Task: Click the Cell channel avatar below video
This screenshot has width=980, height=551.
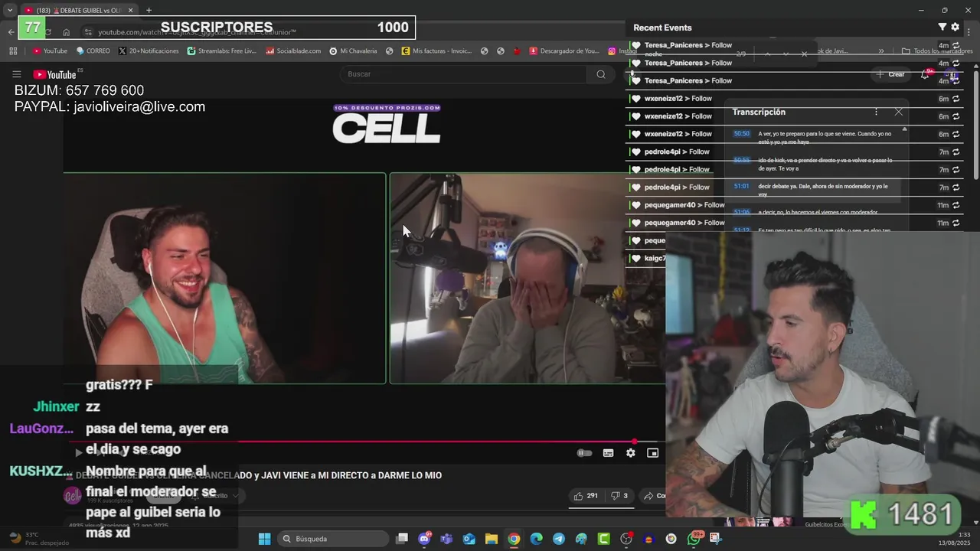Action: (x=73, y=496)
